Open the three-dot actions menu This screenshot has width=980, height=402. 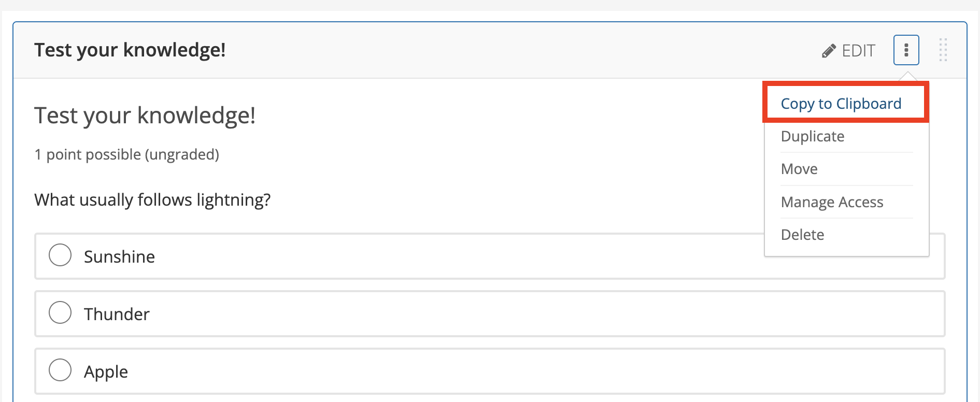906,50
